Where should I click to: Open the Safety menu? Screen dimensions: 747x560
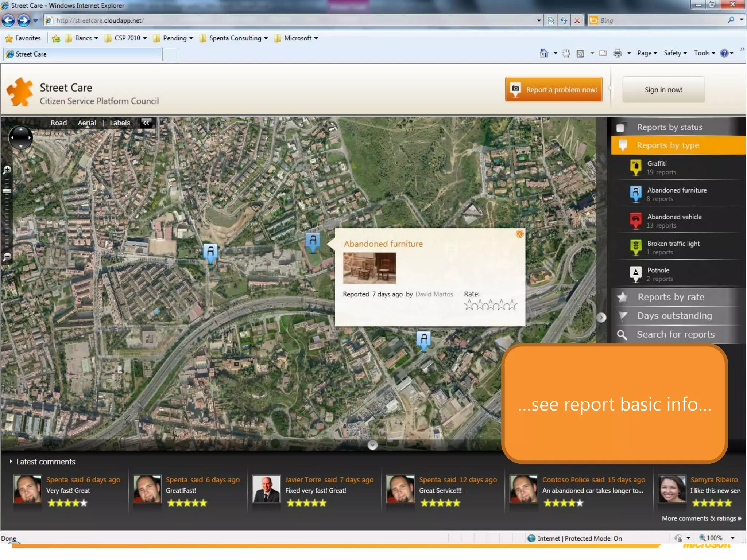pyautogui.click(x=675, y=53)
